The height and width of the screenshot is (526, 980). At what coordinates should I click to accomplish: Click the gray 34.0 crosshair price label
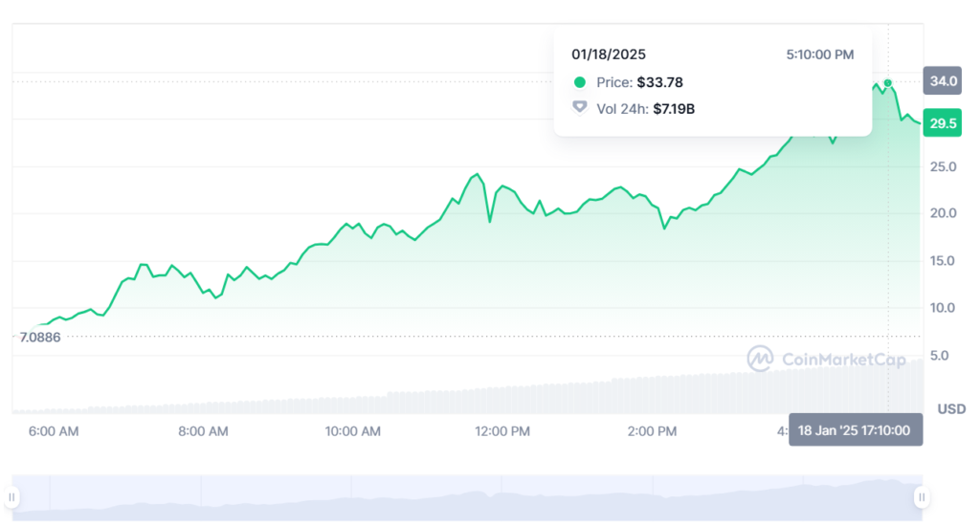click(943, 80)
